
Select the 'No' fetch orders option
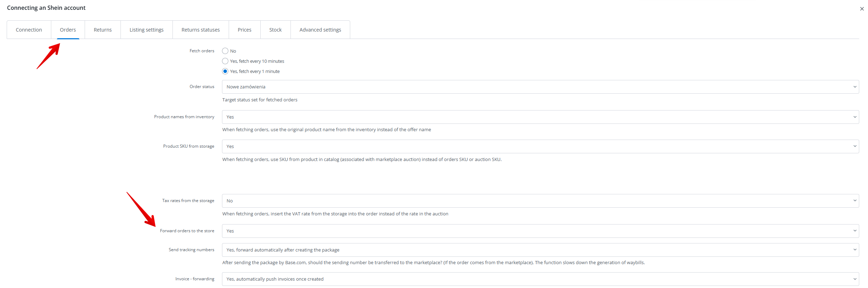click(225, 51)
